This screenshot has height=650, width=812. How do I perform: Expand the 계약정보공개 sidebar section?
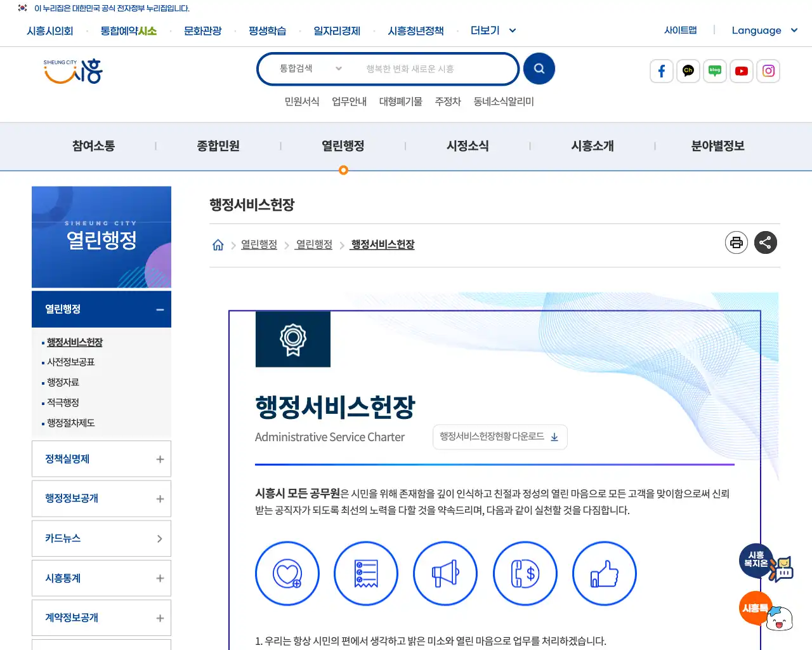point(101,618)
